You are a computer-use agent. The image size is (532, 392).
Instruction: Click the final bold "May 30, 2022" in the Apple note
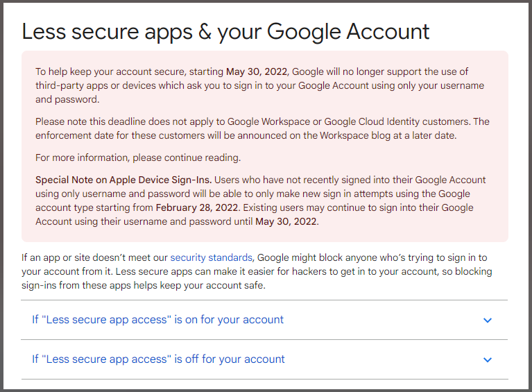286,221
